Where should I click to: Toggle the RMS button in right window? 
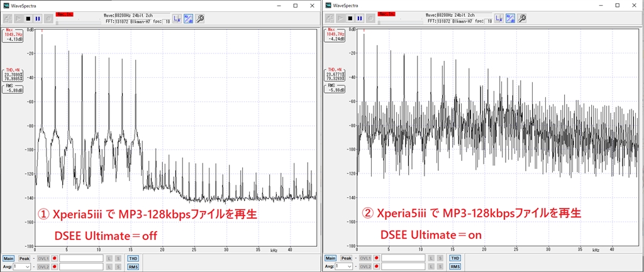[x=455, y=267]
